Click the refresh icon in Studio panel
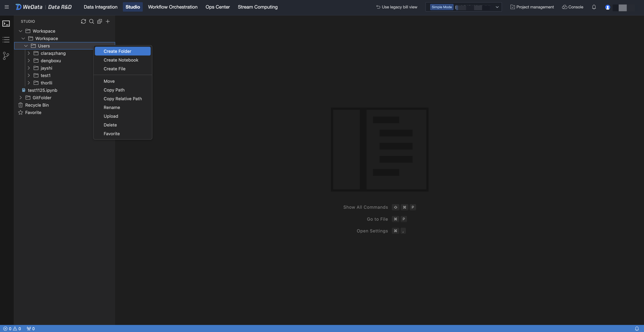This screenshot has width=644, height=332. (x=83, y=22)
